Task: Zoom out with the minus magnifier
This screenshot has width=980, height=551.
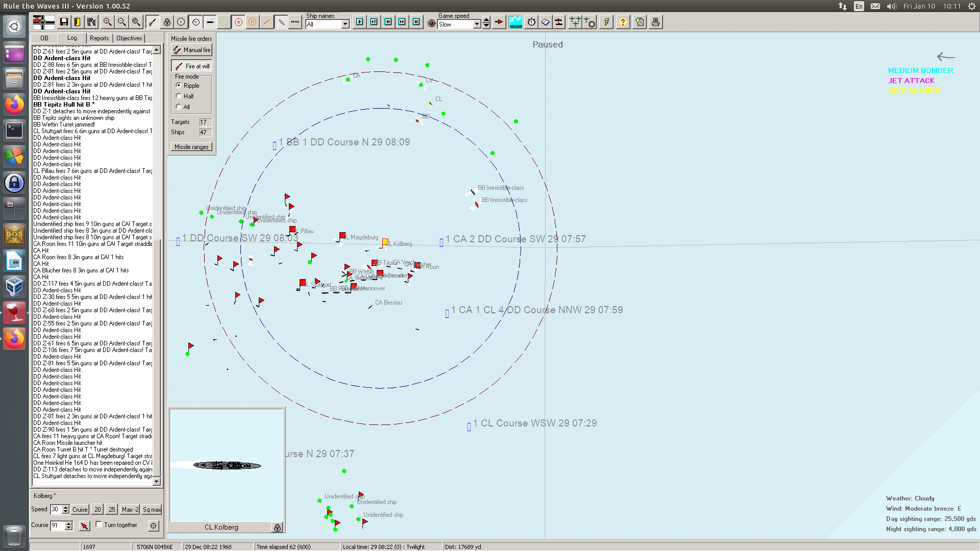Action: (121, 22)
